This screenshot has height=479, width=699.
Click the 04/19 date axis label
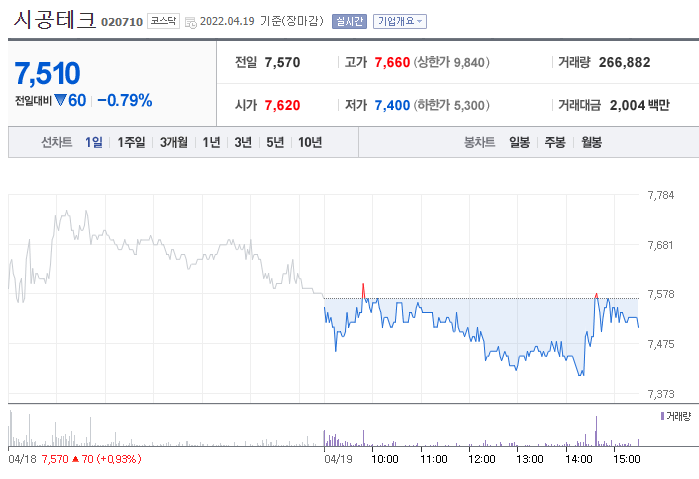(x=338, y=459)
